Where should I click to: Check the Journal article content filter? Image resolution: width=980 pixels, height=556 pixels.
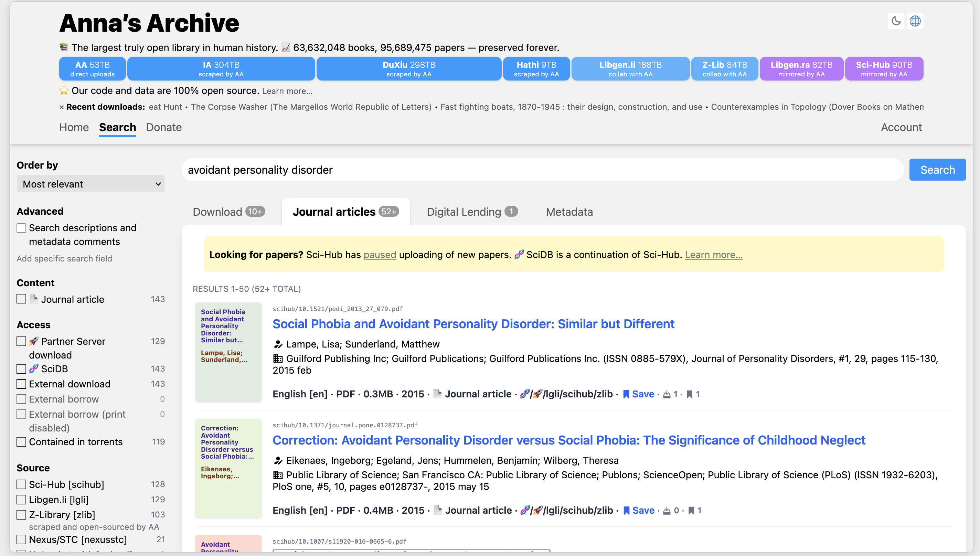coord(21,299)
